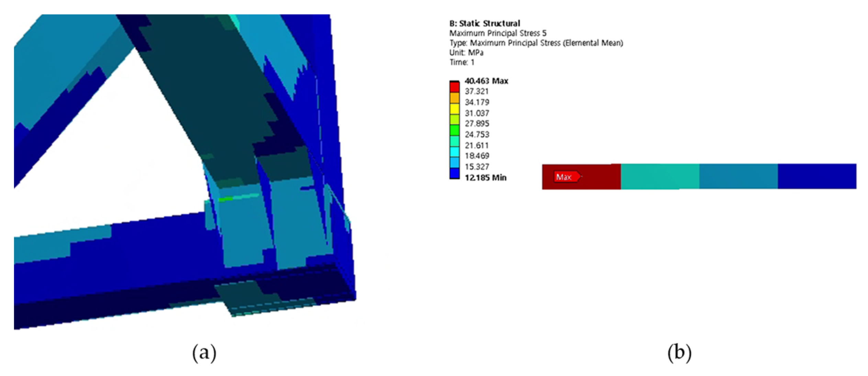The image size is (868, 376).
Task: Expand the Maximum Principal Stress 5 result entry
Action: [x=498, y=33]
